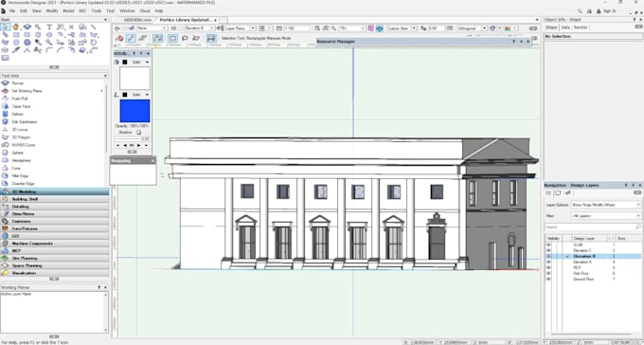The image size is (644, 345).
Task: Switch to the Data tab in Object Info
Action: click(x=565, y=27)
